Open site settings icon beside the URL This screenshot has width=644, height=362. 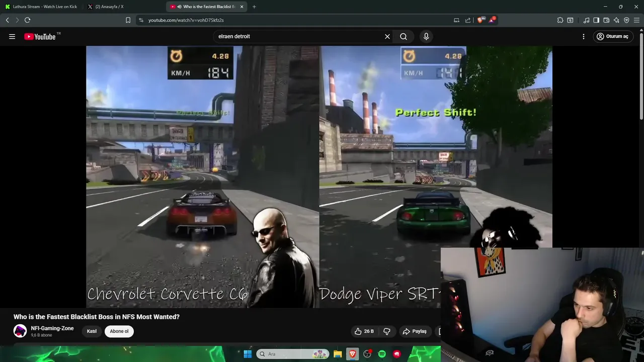tap(141, 20)
